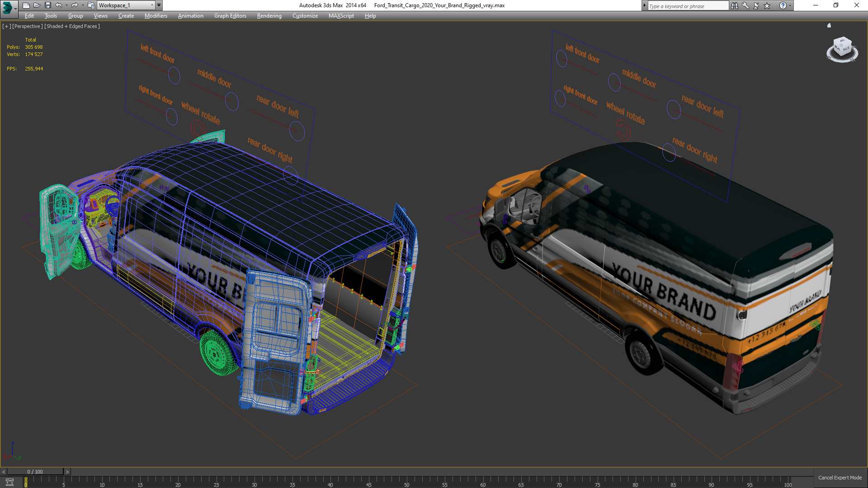
Task: Click the ViewCube home icon
Action: 829,25
